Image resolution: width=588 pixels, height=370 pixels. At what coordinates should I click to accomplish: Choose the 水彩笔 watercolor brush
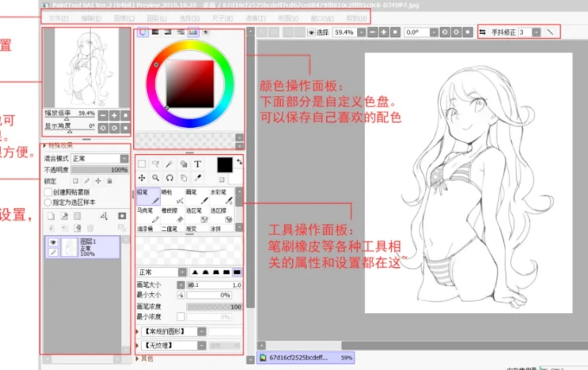222,197
